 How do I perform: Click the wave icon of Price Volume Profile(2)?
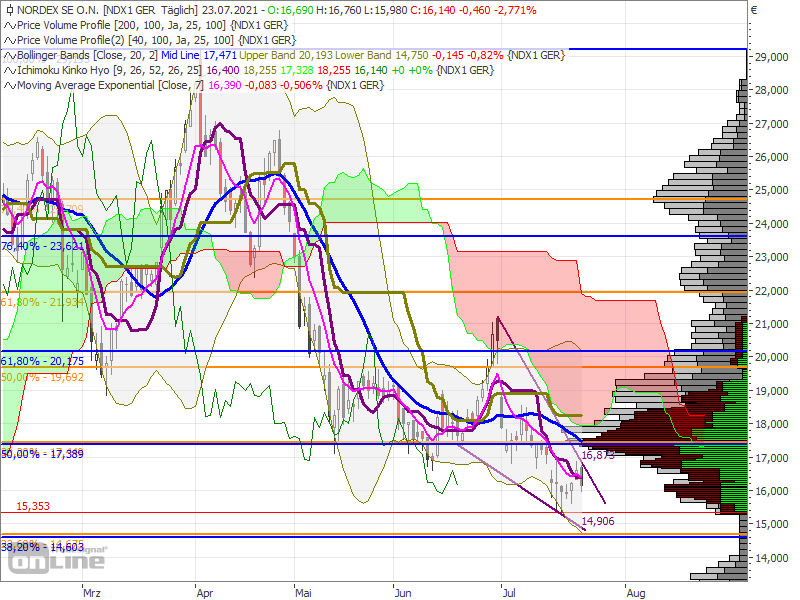(x=10, y=40)
